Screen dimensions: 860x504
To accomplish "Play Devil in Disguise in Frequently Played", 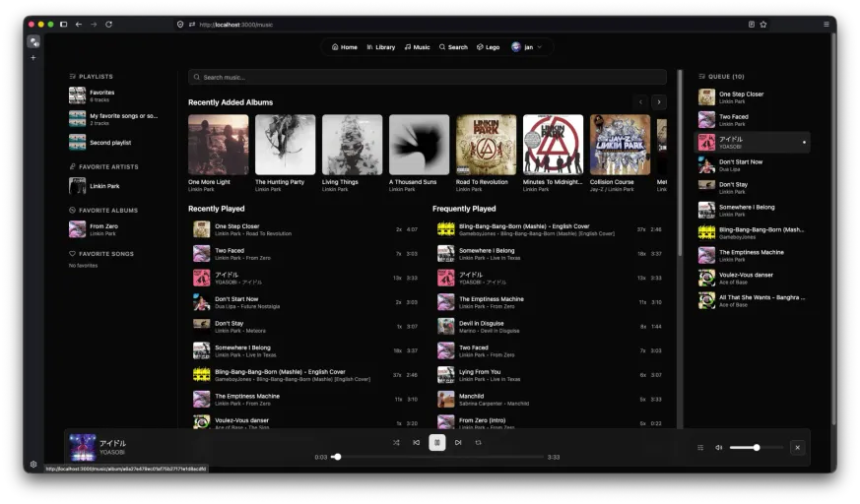I will [550, 327].
